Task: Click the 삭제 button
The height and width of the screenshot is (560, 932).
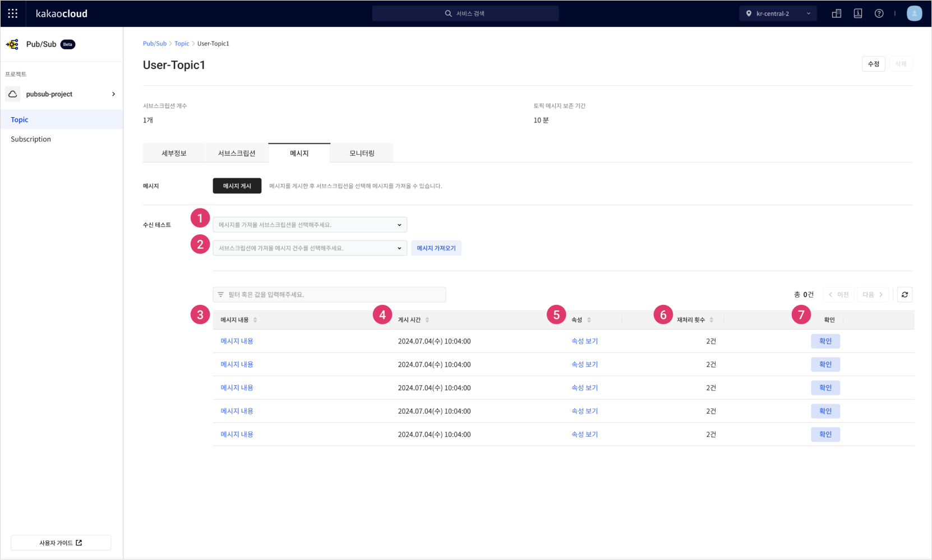Action: [x=901, y=64]
